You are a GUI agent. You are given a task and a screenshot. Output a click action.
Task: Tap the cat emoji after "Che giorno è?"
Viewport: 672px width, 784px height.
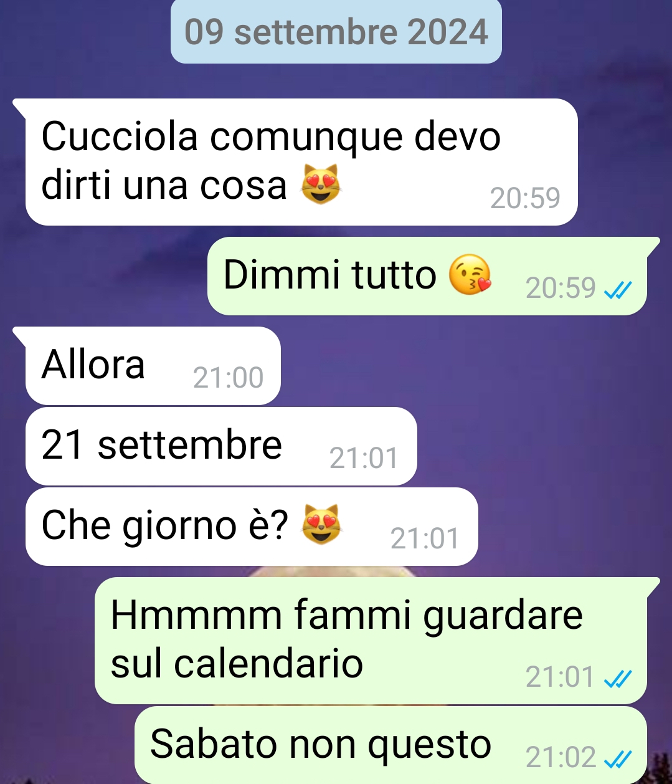click(321, 525)
